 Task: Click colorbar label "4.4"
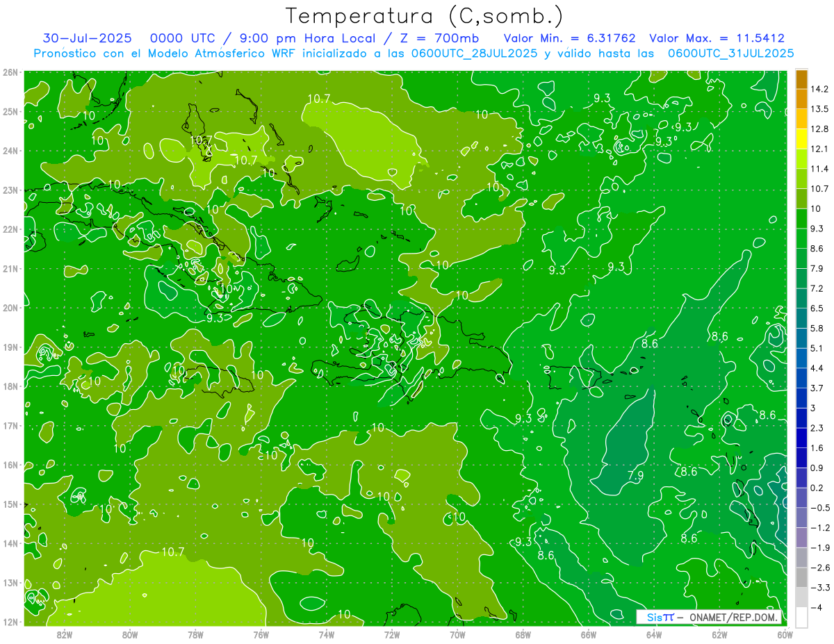(x=817, y=368)
